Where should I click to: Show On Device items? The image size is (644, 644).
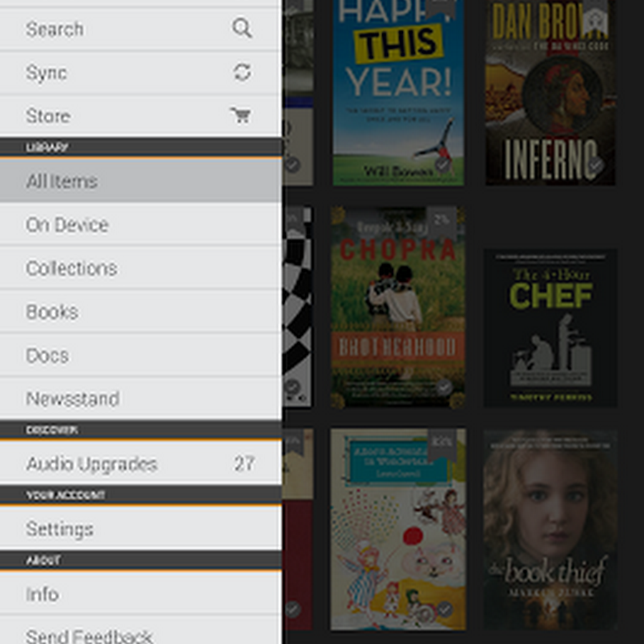point(141,225)
